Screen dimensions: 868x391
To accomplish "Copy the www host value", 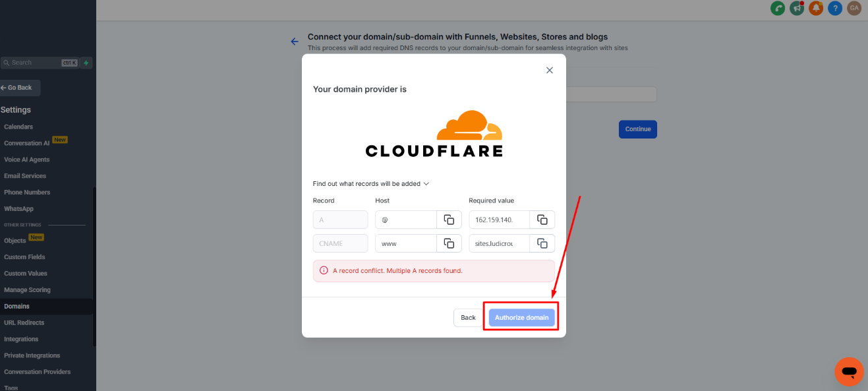I will coord(449,243).
